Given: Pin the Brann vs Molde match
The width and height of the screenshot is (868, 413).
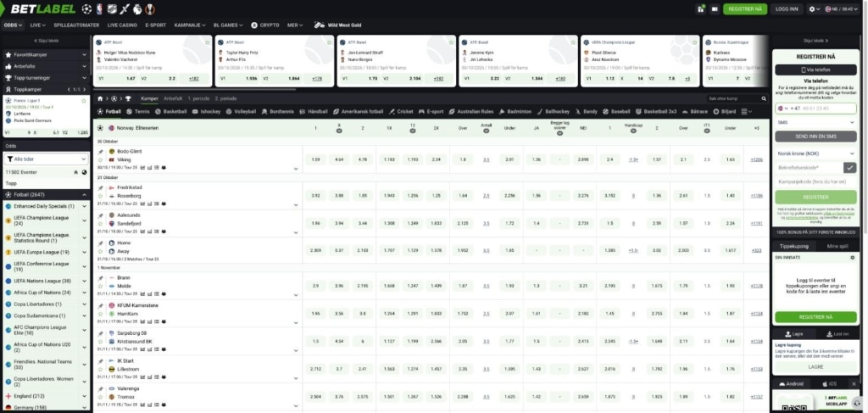Looking at the screenshot, I should tap(100, 278).
